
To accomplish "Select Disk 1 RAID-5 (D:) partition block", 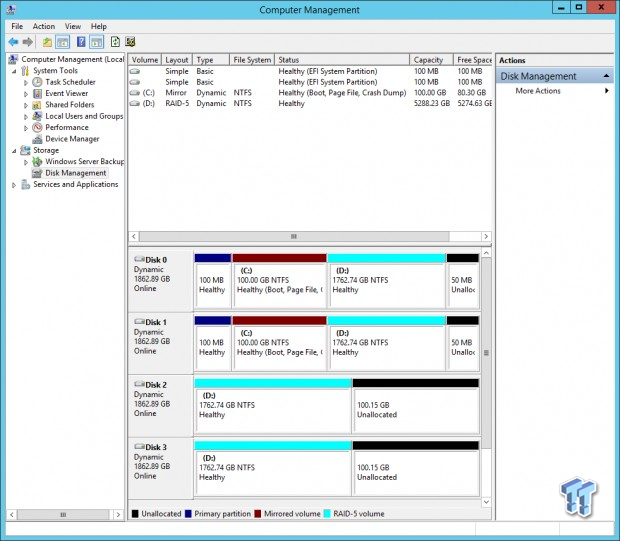I will (x=387, y=344).
